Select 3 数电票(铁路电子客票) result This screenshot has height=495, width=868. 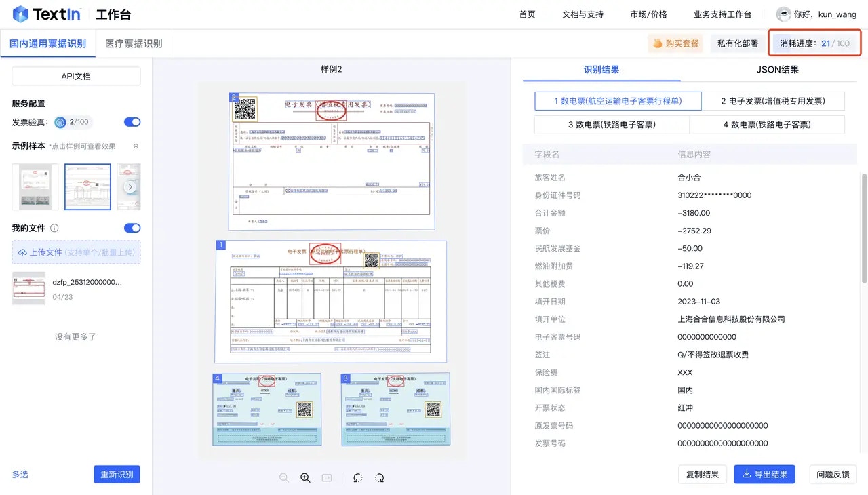click(612, 125)
